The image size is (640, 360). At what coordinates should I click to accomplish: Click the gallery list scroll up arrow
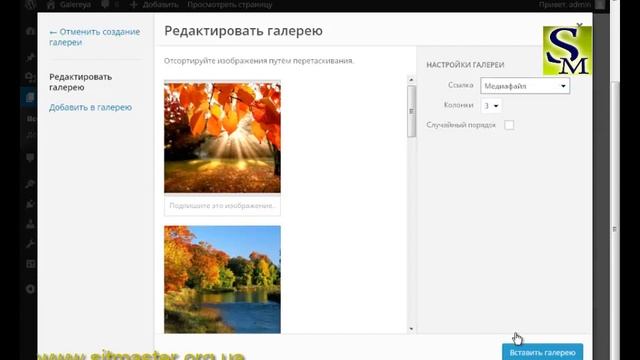pyautogui.click(x=411, y=80)
